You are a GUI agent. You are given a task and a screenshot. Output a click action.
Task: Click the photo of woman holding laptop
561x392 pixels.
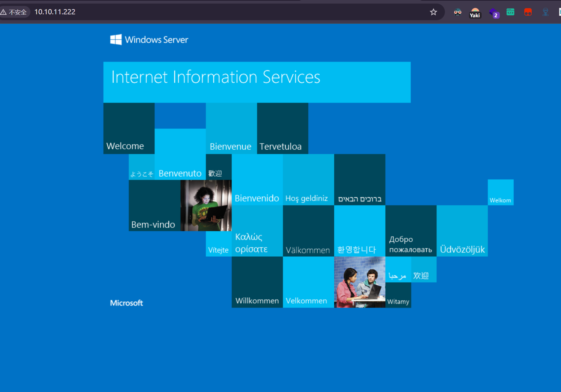click(206, 205)
